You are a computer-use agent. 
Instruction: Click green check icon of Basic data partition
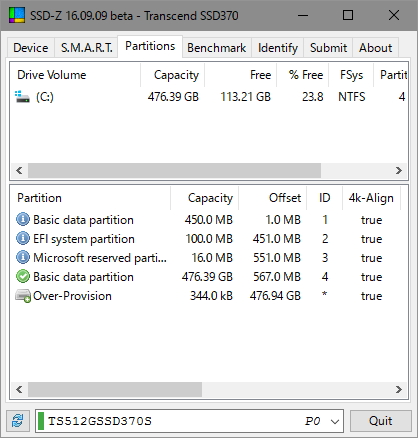(23, 277)
